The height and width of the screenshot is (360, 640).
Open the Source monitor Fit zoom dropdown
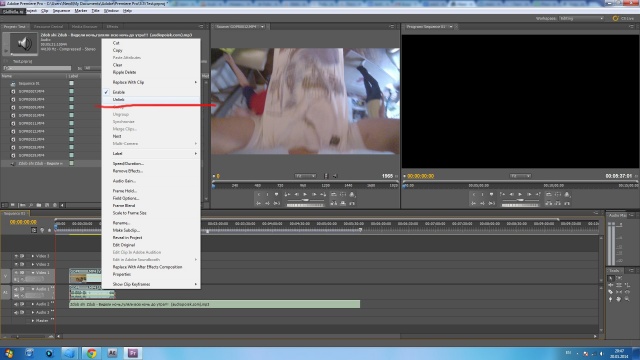(305, 176)
